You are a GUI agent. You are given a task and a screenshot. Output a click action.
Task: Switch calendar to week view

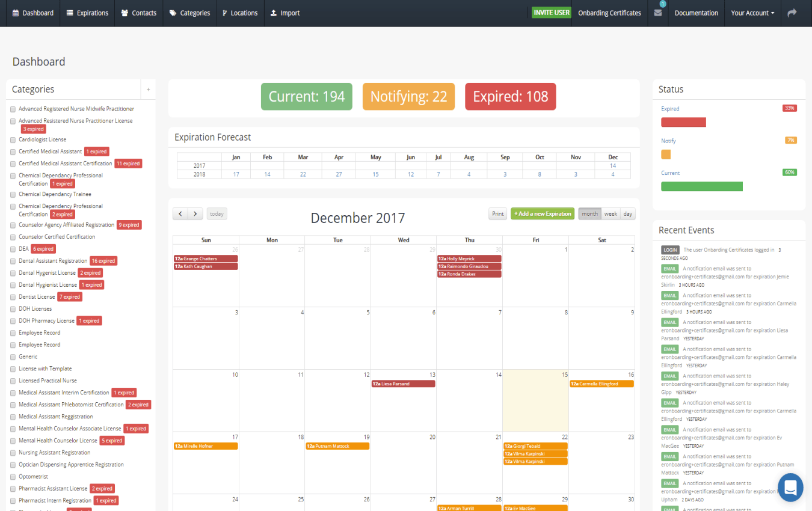pos(611,214)
